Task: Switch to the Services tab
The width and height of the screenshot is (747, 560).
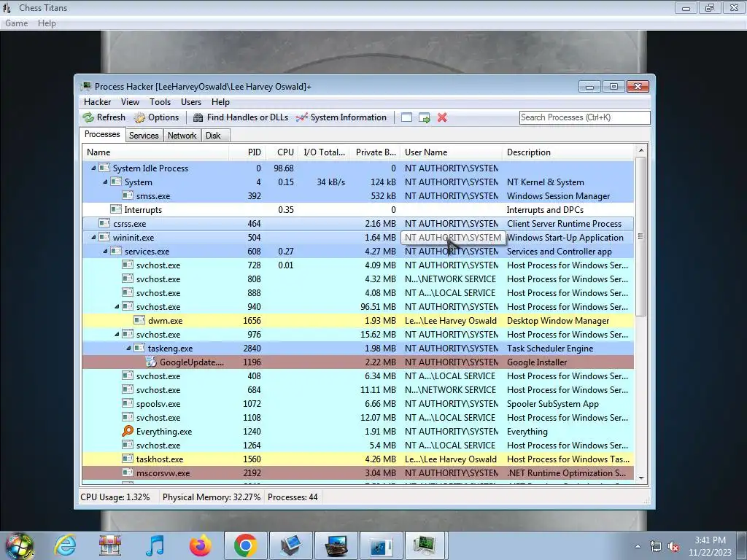Action: (144, 135)
